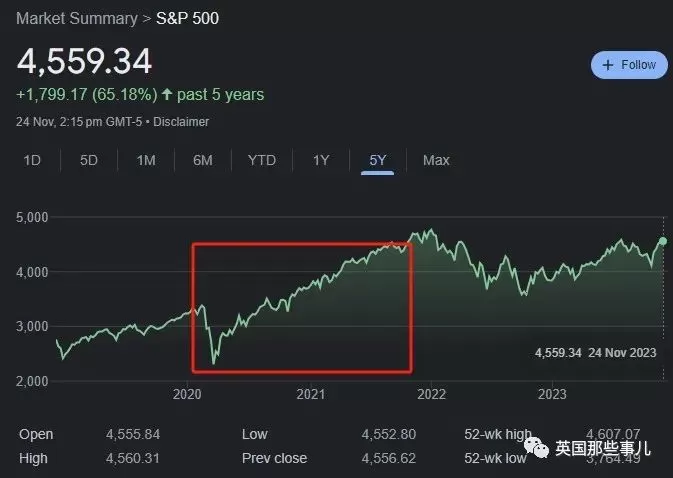
Task: Select the 1Y time range tab
Action: [321, 160]
